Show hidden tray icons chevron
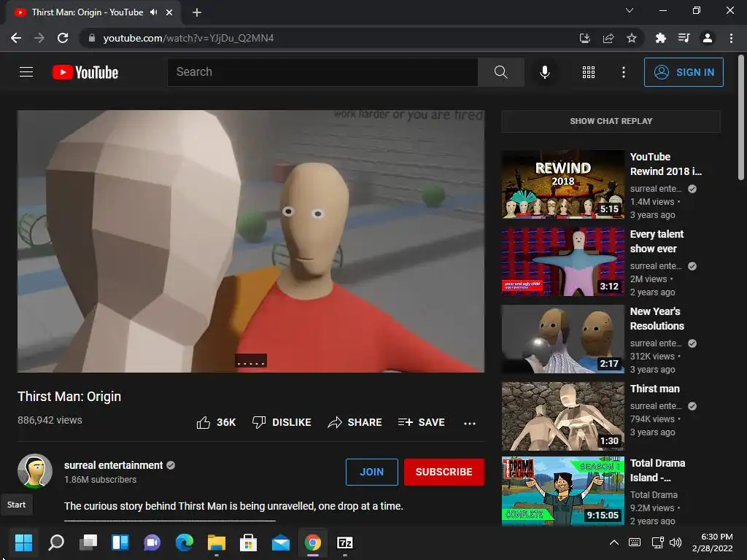This screenshot has height=560, width=747. (x=614, y=542)
